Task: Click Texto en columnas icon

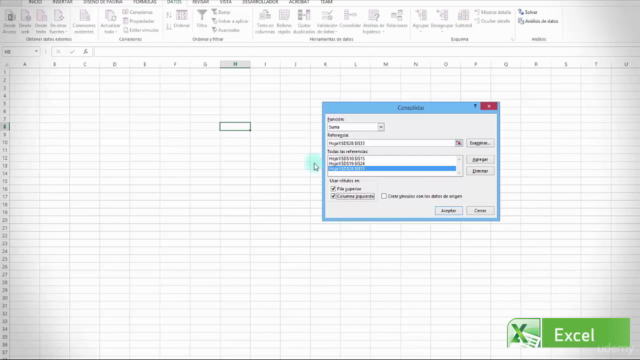Action: tap(265, 21)
